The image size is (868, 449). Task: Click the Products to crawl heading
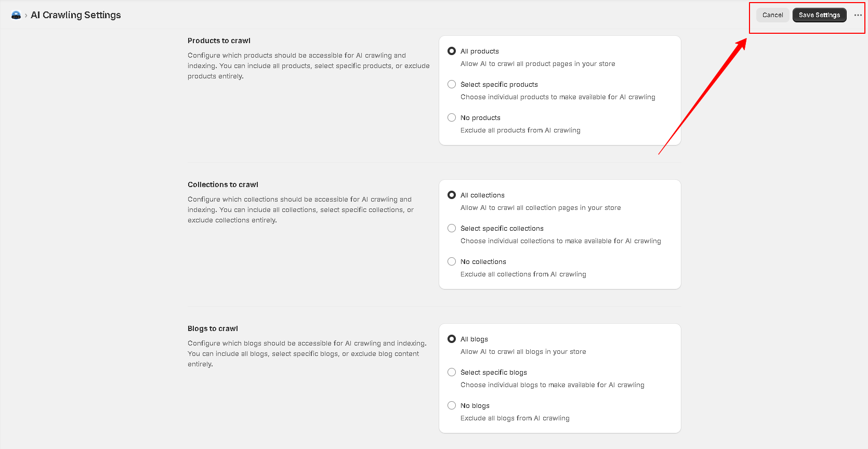pyautogui.click(x=219, y=41)
